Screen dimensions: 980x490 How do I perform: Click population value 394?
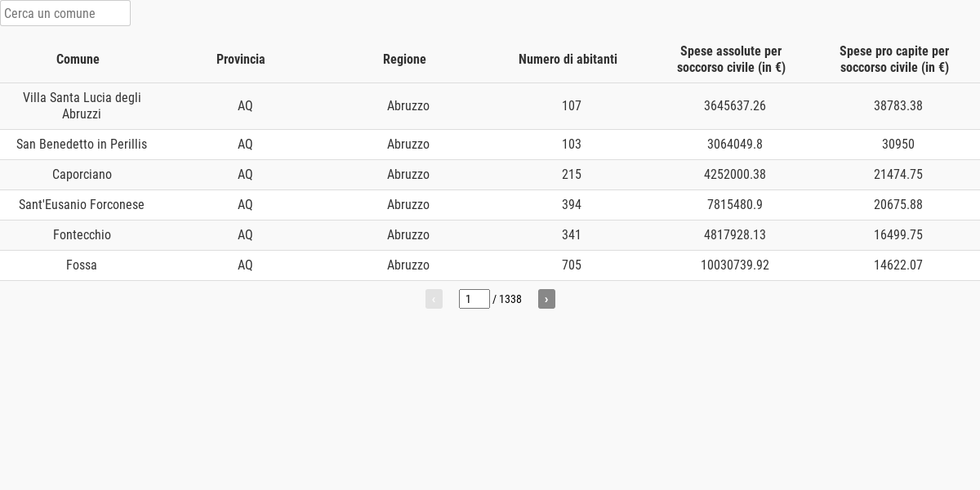[x=572, y=205]
